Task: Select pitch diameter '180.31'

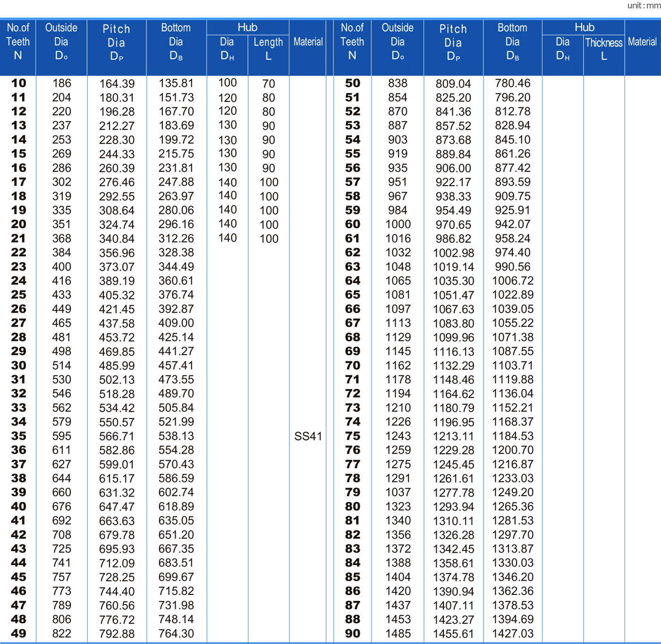Action: tap(117, 98)
